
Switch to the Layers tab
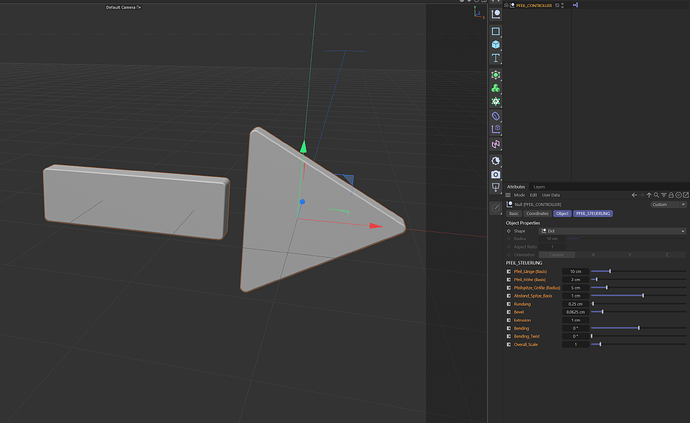(x=539, y=187)
